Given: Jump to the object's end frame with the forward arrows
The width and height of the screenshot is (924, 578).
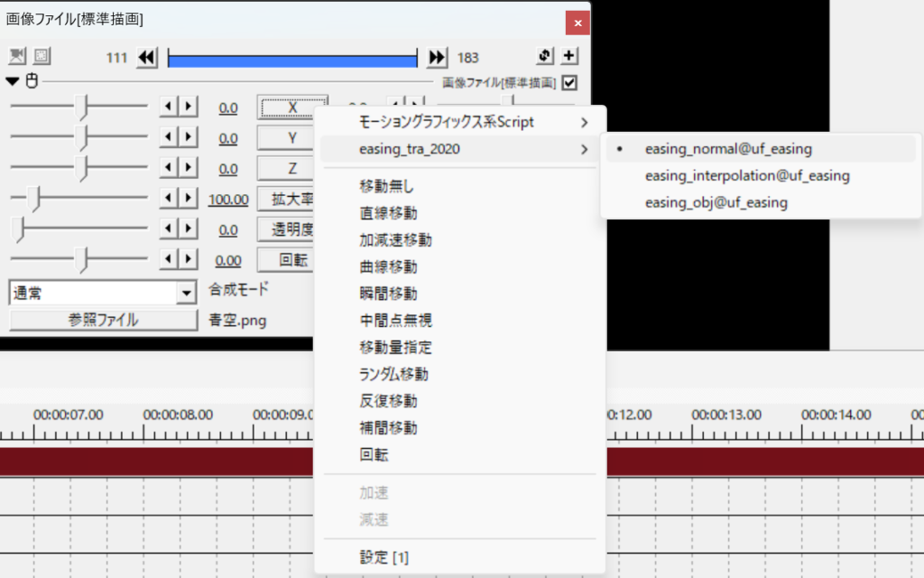Looking at the screenshot, I should 437,58.
